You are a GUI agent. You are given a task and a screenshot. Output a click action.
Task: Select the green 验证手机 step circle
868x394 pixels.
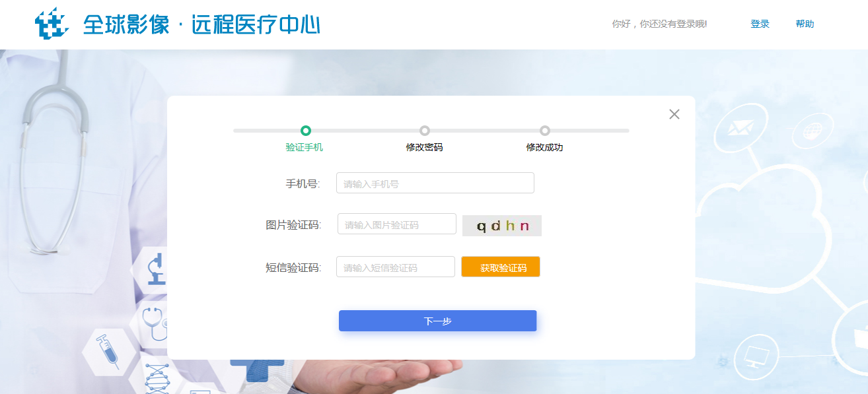tap(305, 131)
